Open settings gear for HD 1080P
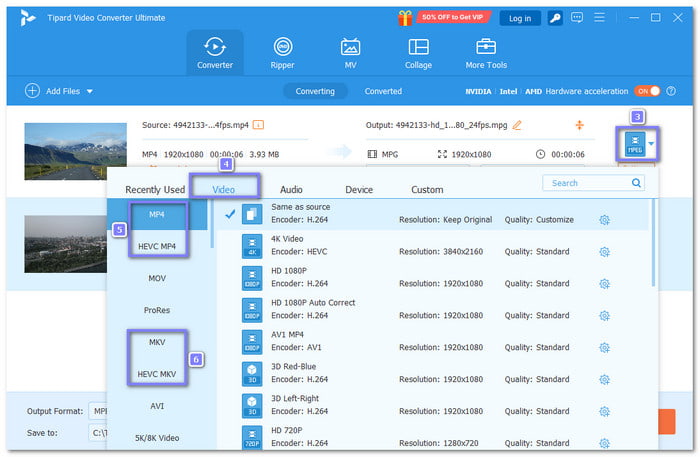The image size is (700, 457). (x=604, y=283)
